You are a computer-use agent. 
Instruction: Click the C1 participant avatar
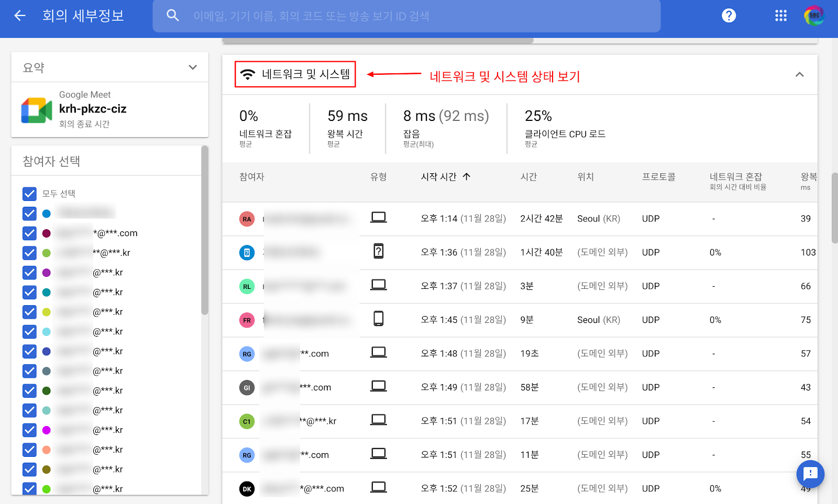point(247,421)
